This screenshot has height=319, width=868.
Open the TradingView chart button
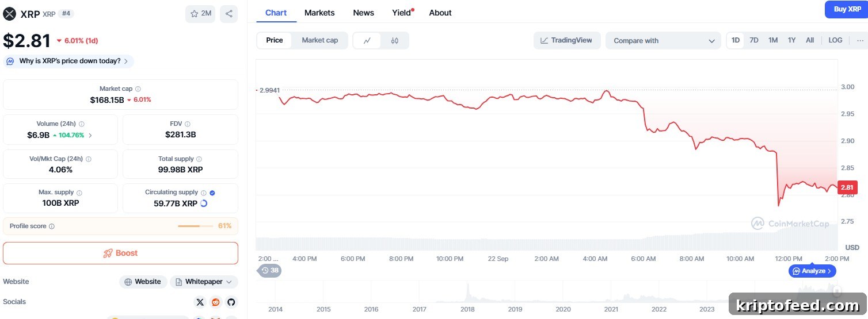[x=567, y=40]
